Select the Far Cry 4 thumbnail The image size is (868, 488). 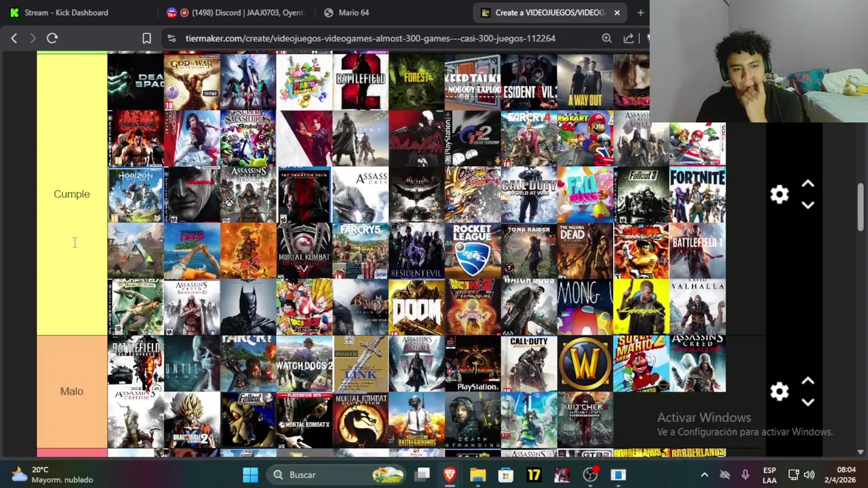point(529,139)
